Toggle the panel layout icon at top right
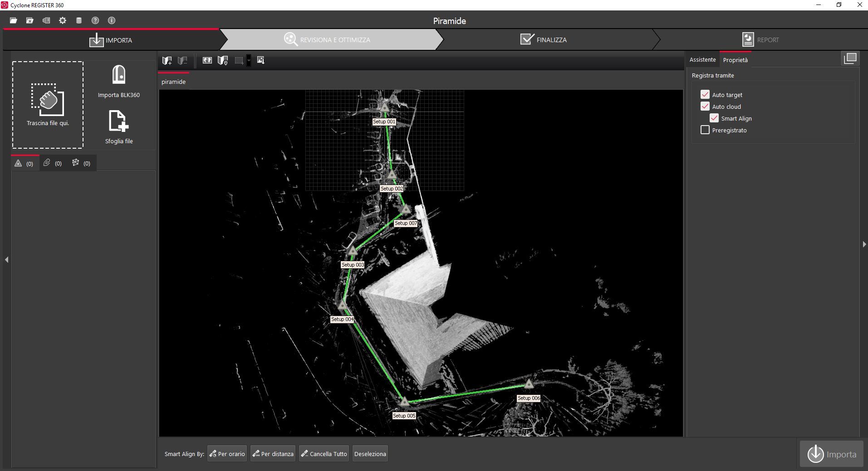Image resolution: width=868 pixels, height=471 pixels. [x=850, y=58]
